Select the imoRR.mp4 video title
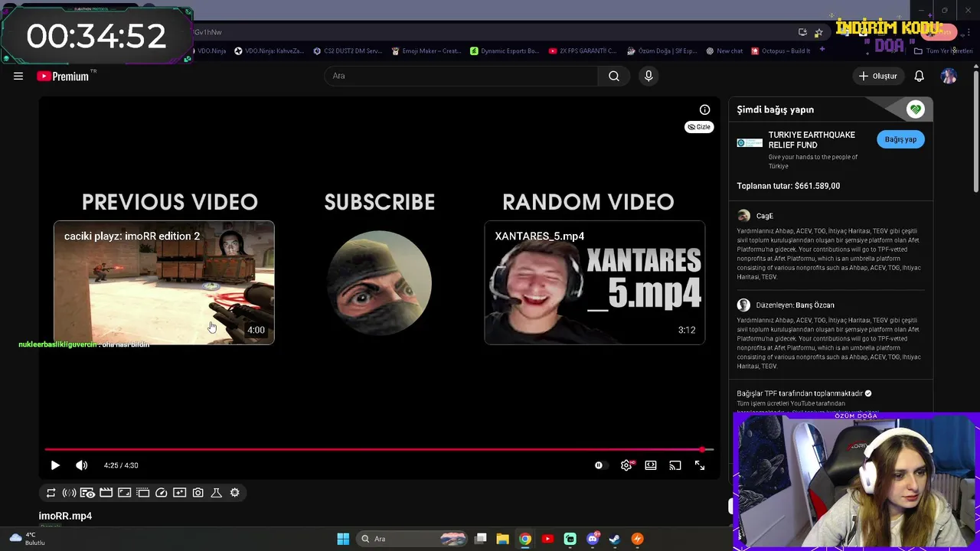This screenshot has height=551, width=980. [x=65, y=516]
